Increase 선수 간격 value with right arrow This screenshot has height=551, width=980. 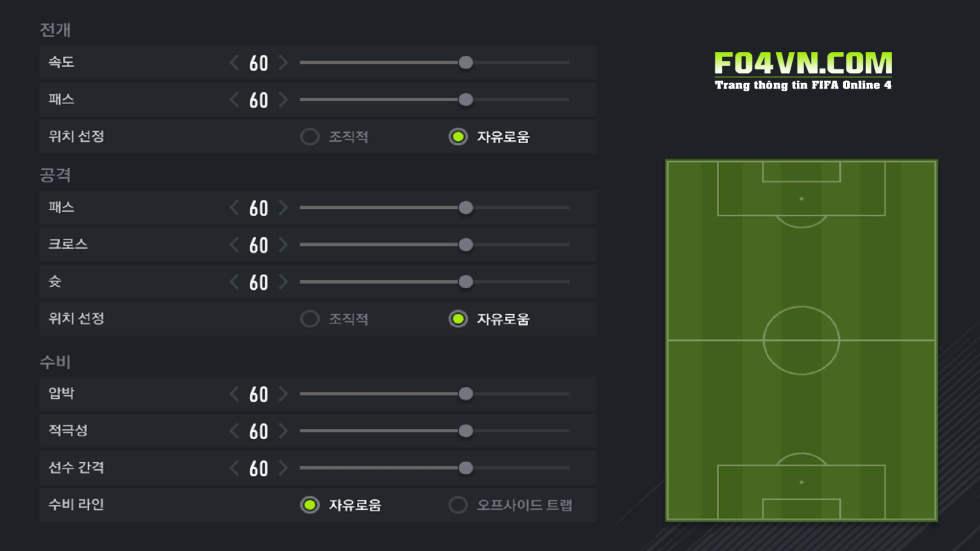pos(283,468)
